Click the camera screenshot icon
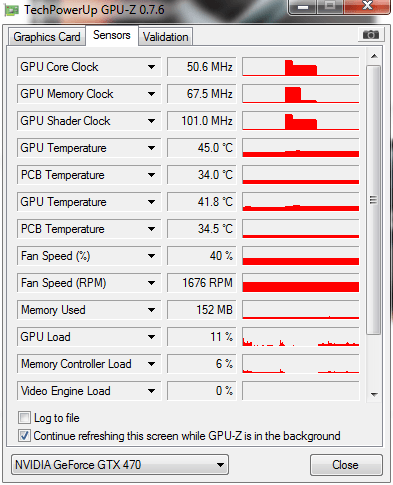The height and width of the screenshot is (485, 393). 371,35
